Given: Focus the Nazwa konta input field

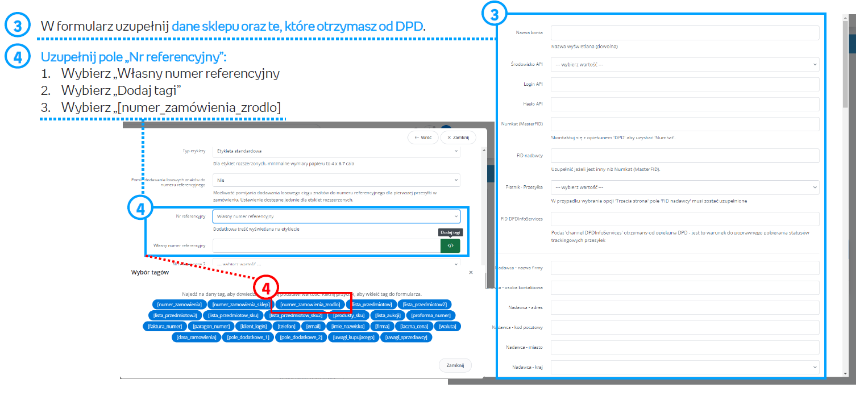Looking at the screenshot, I should pos(684,33).
